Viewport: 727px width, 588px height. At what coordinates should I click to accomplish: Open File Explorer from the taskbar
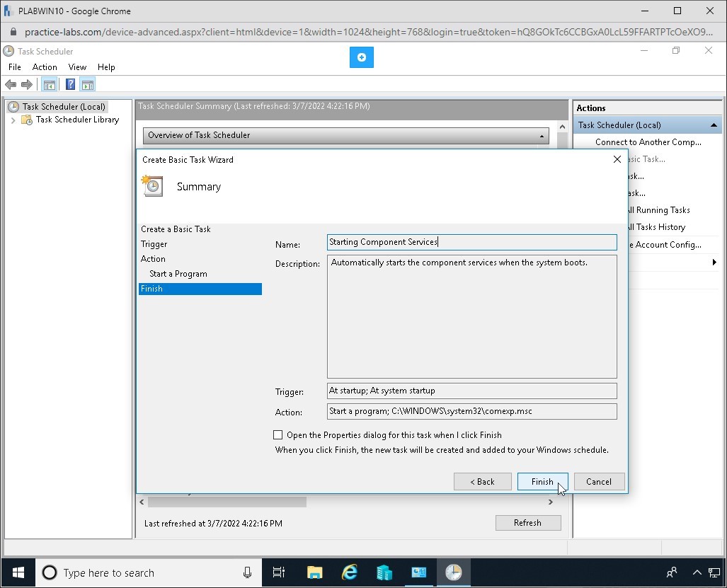(x=315, y=572)
